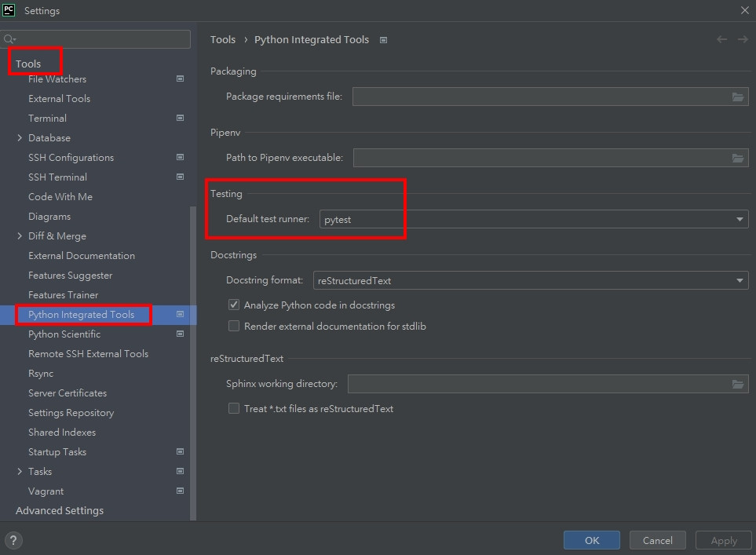This screenshot has height=555, width=756.
Task: Click the settings search field
Action: (x=96, y=39)
